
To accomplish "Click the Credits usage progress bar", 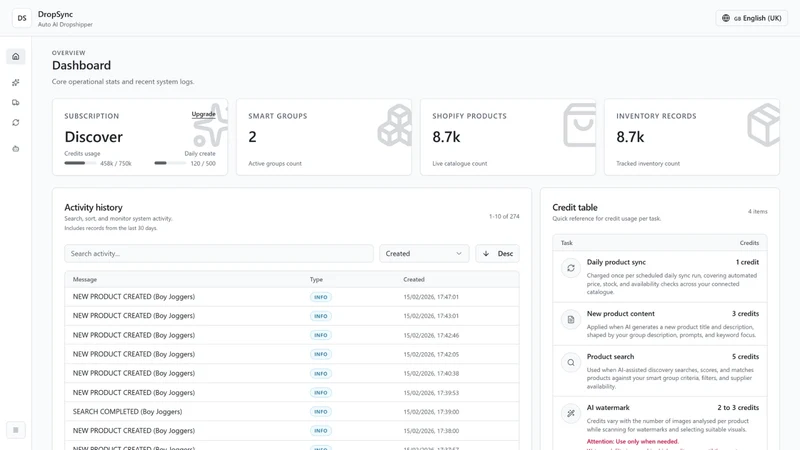I will [x=80, y=163].
